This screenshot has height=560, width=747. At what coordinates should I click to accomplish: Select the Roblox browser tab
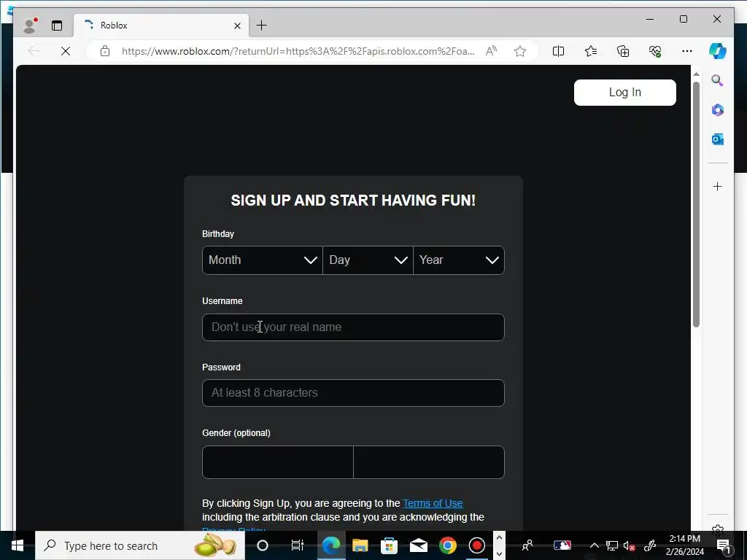pos(161,26)
